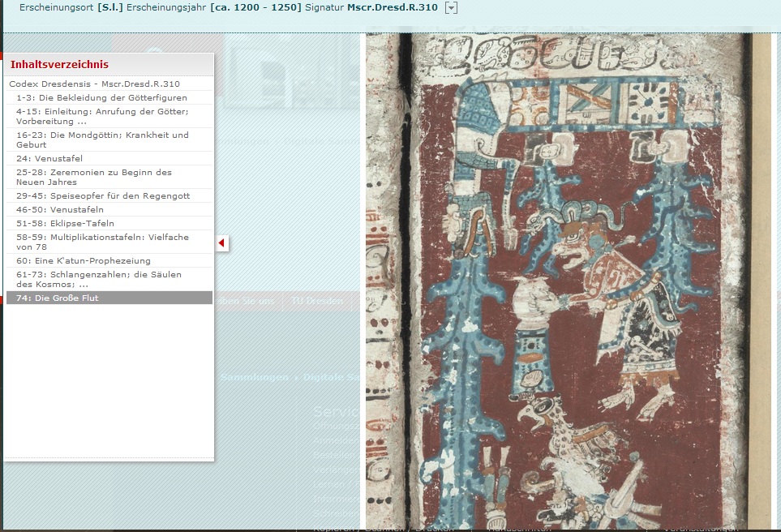Jump to 60: Eine K'atun-Prophezeiung
Viewport: 781px width, 532px height.
84,260
